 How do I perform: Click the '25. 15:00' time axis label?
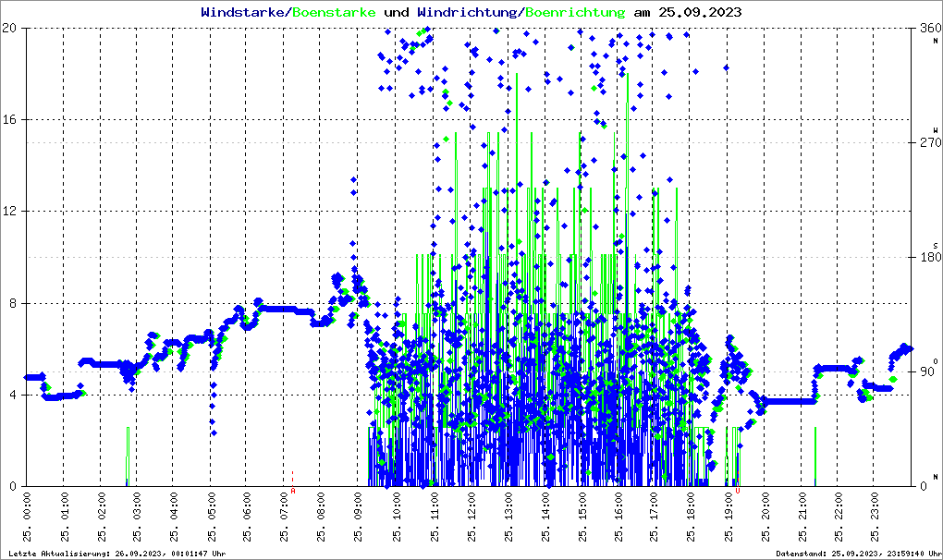tap(582, 517)
